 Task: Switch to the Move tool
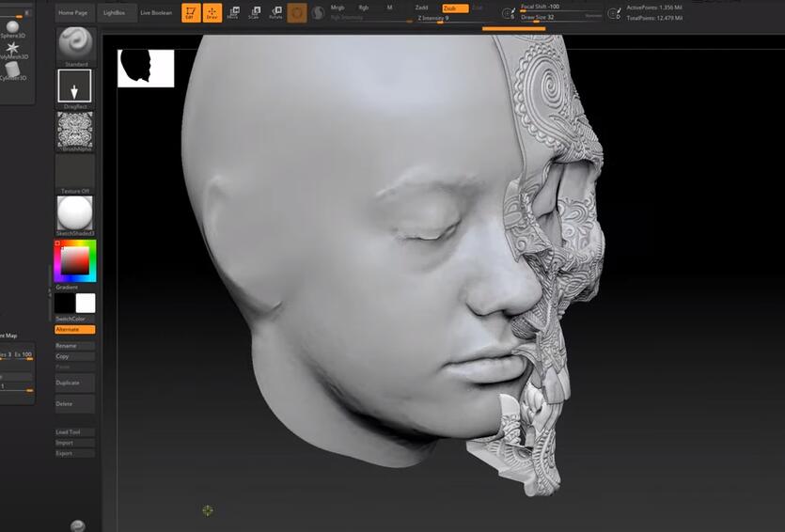pos(232,13)
